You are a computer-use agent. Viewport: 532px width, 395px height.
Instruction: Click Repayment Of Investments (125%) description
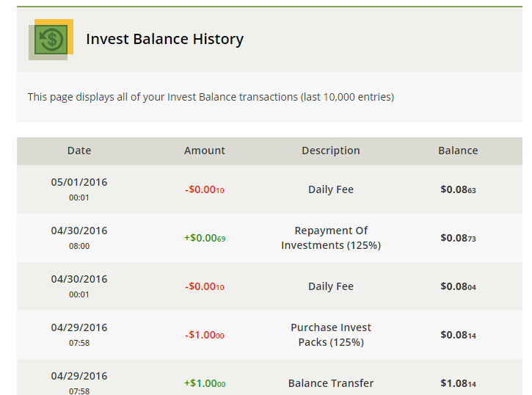point(331,238)
